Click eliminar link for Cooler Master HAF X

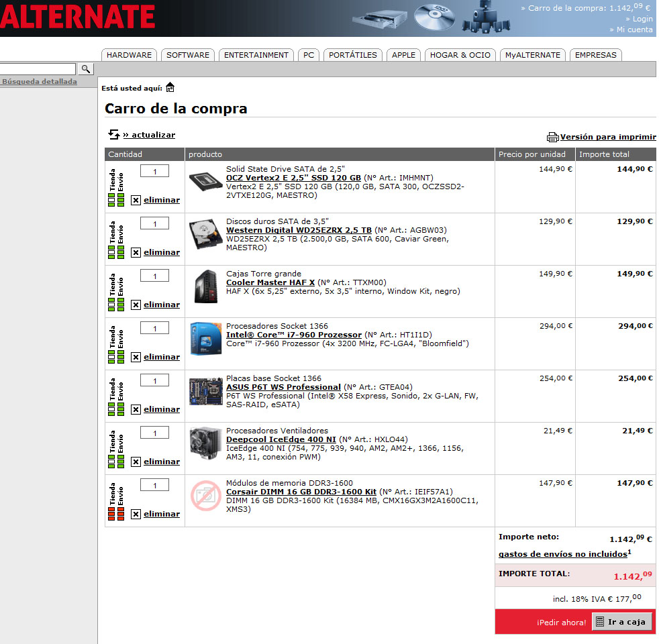[x=162, y=305]
